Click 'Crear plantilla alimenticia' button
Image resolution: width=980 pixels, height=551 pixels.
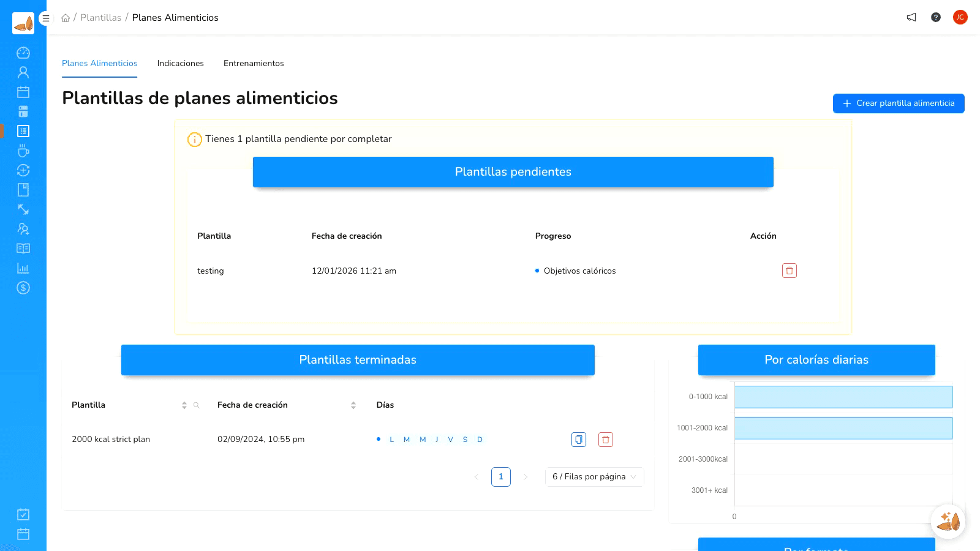tap(899, 103)
